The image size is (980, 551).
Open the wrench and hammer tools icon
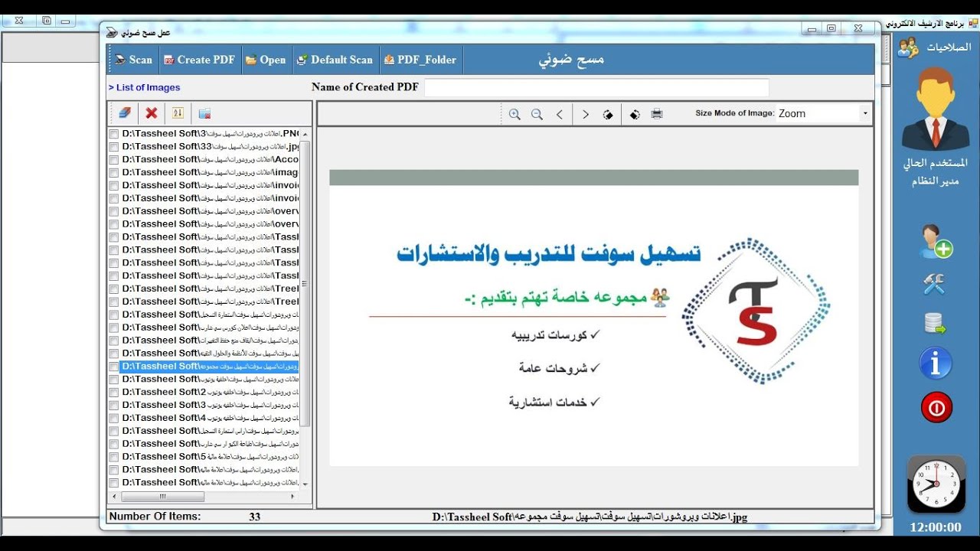point(934,285)
